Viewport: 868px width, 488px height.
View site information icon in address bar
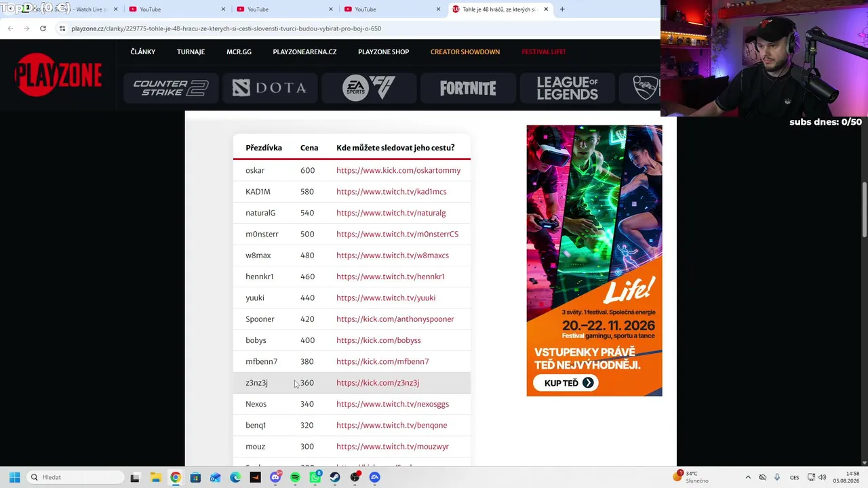[x=62, y=28]
